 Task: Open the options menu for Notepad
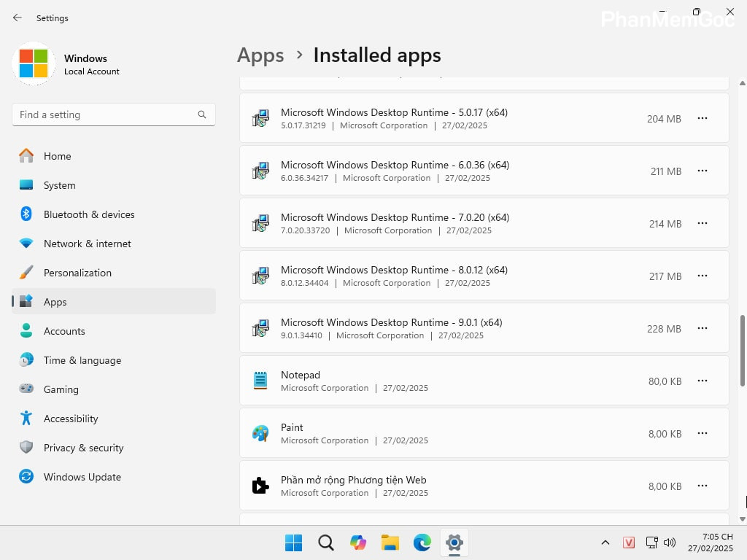tap(702, 381)
